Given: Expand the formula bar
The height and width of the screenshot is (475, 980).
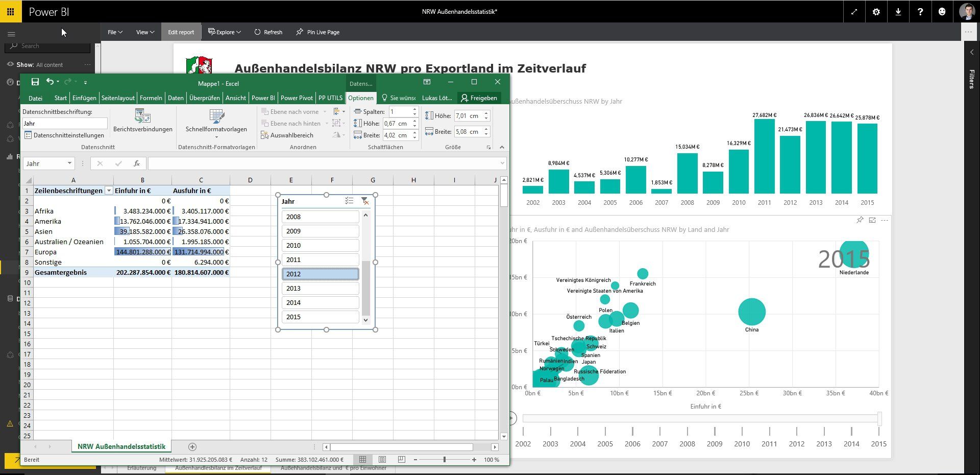Looking at the screenshot, I should (502, 163).
